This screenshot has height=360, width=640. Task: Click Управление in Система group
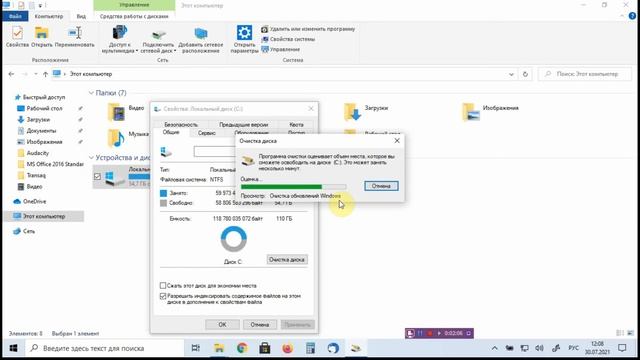280,49
